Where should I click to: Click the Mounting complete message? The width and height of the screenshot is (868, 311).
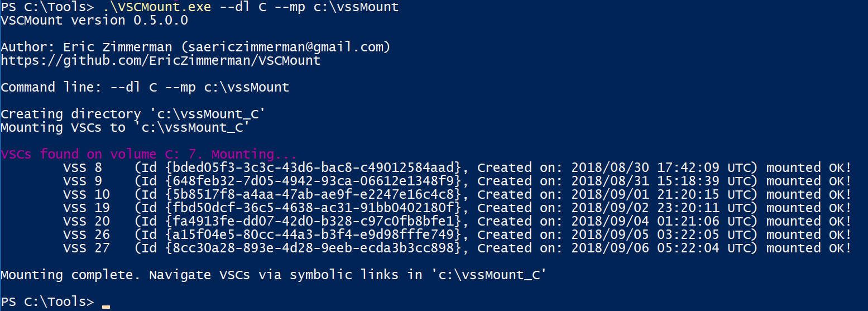pyautogui.click(x=272, y=275)
